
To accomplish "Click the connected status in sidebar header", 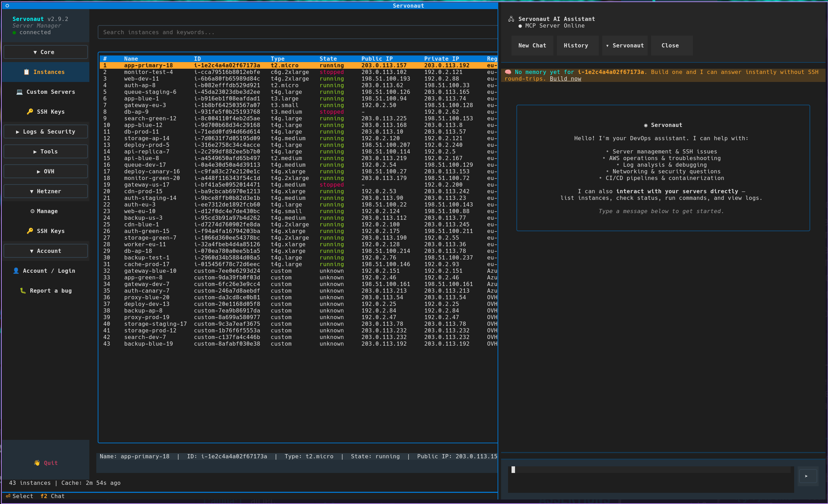I will click(x=31, y=32).
